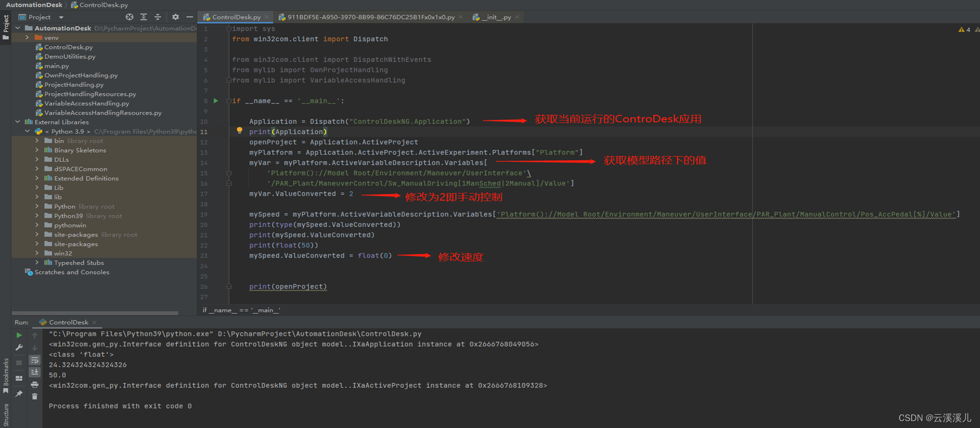The width and height of the screenshot is (980, 428).
Task: Expand the dSPACECommon folder
Action: tap(37, 169)
